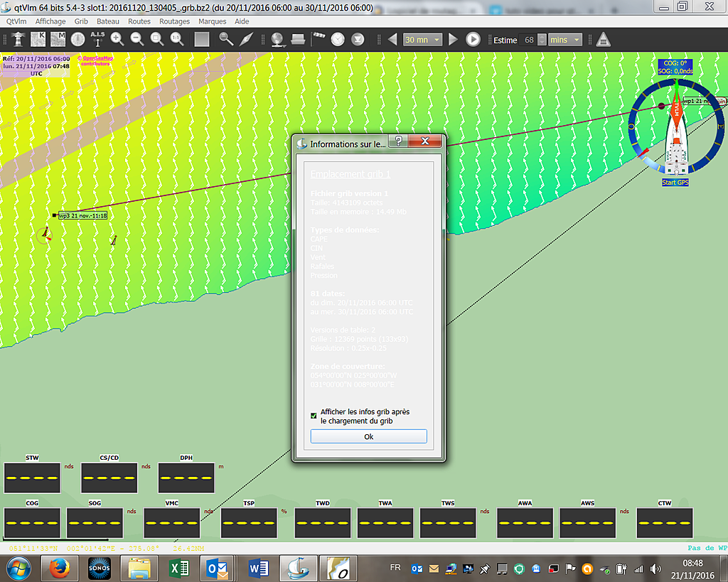The height and width of the screenshot is (582, 728).
Task: Click the gray square selection icon
Action: click(x=201, y=40)
